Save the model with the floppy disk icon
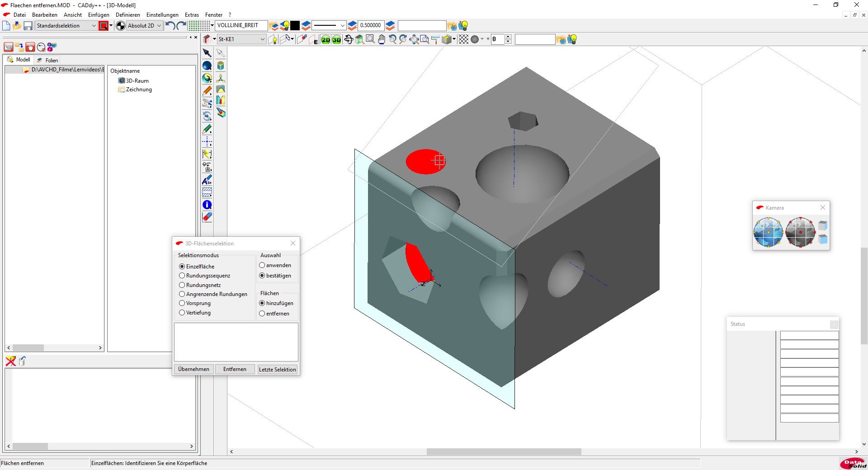Viewport: 868px width, 470px height. [x=28, y=26]
